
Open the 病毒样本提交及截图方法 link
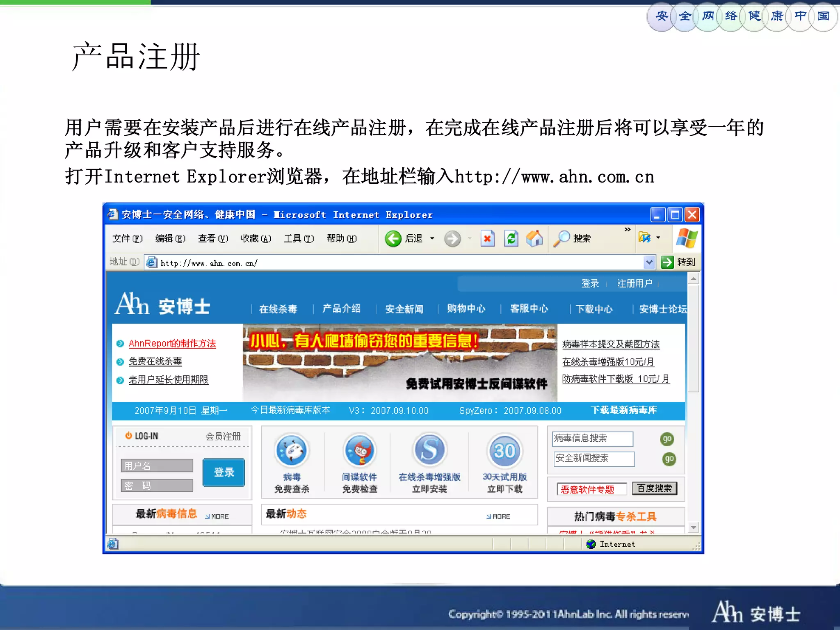tap(611, 344)
